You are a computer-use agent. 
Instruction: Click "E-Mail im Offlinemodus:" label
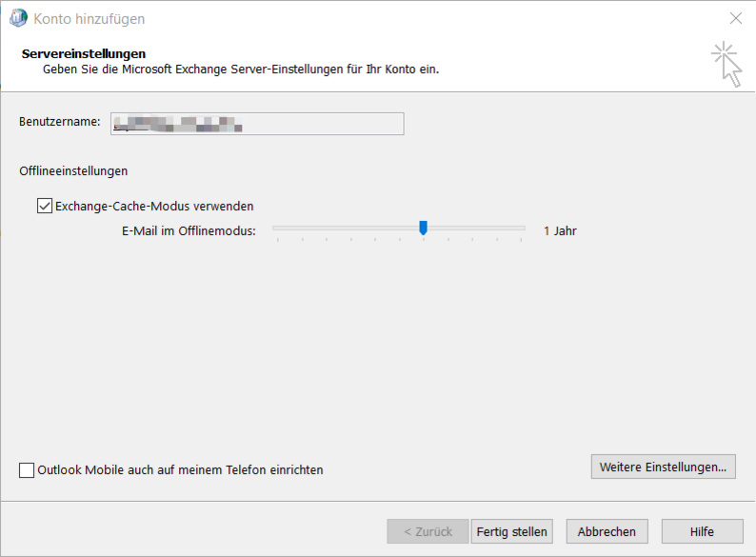pyautogui.click(x=189, y=231)
